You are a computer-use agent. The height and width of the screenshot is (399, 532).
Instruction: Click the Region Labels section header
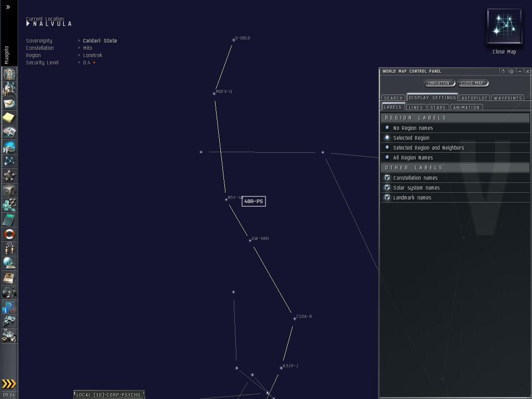click(455, 118)
